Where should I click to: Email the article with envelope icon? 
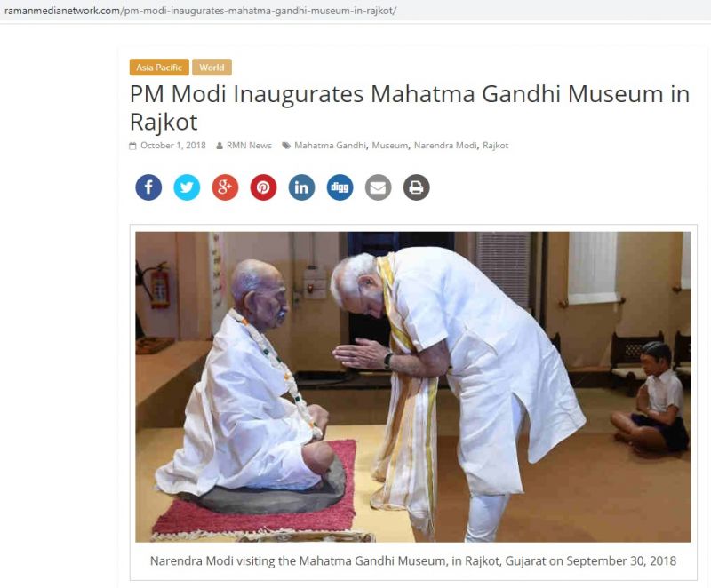[379, 187]
